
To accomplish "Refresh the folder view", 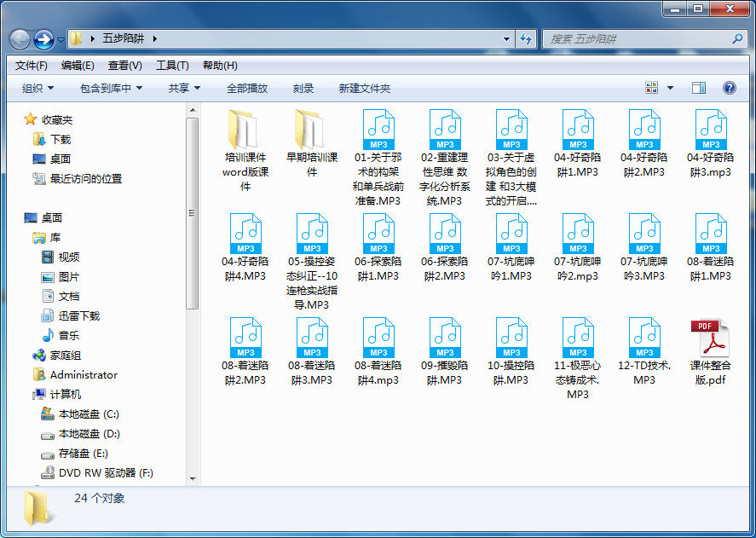I will coord(526,38).
